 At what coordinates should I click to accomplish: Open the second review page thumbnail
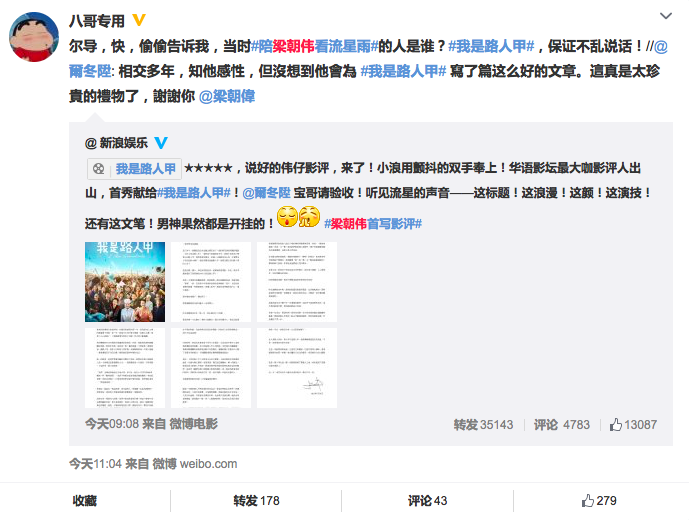pos(211,282)
